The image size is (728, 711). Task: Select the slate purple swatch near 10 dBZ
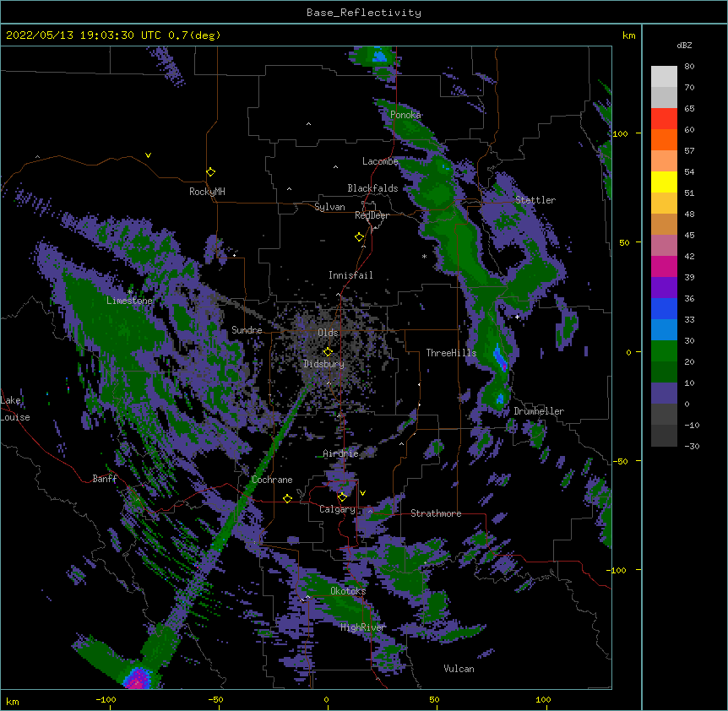[x=664, y=393]
